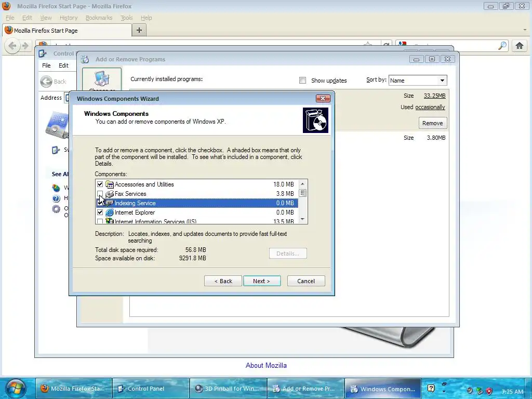Uncheck Accessories and Utilities checkbox
The image size is (532, 399).
[100, 184]
